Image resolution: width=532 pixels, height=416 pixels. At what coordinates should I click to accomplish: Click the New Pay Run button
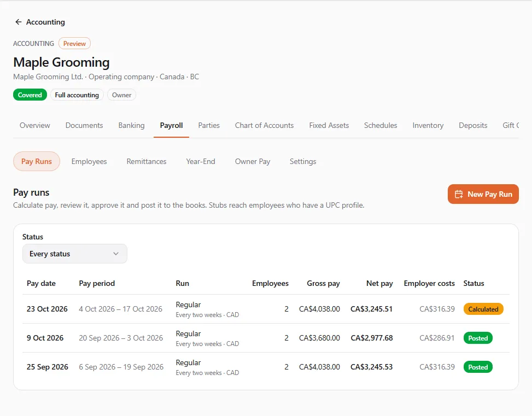(x=483, y=194)
